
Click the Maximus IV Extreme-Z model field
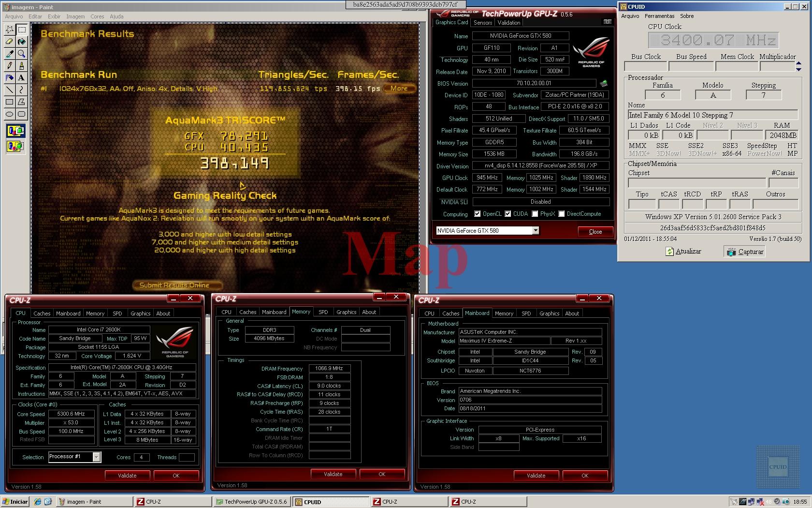click(x=504, y=341)
